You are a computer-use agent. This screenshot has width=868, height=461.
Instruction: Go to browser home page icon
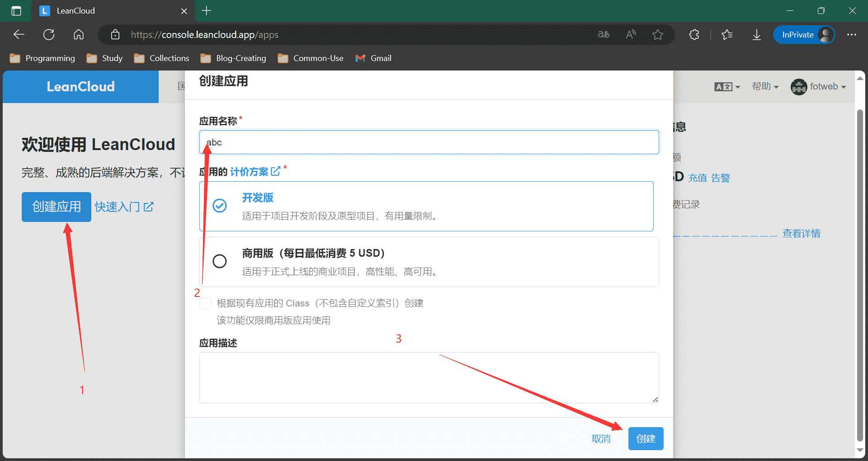coord(79,34)
